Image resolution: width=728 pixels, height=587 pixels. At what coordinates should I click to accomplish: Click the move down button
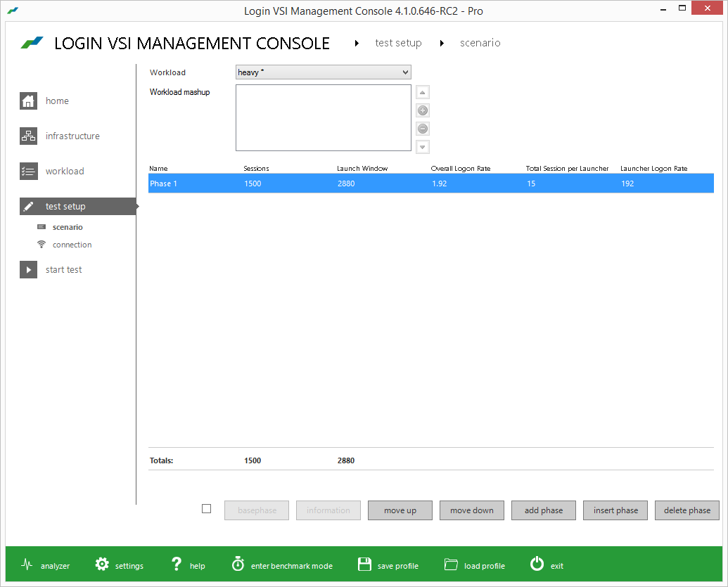pos(472,510)
